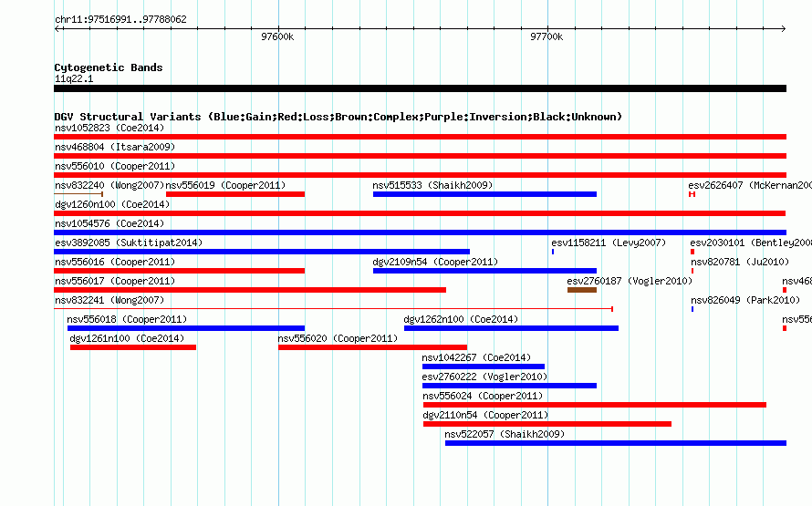Select the nsv556016 (Cooper2011) red bar
Viewport: 812px width, 506px height.
(179, 271)
